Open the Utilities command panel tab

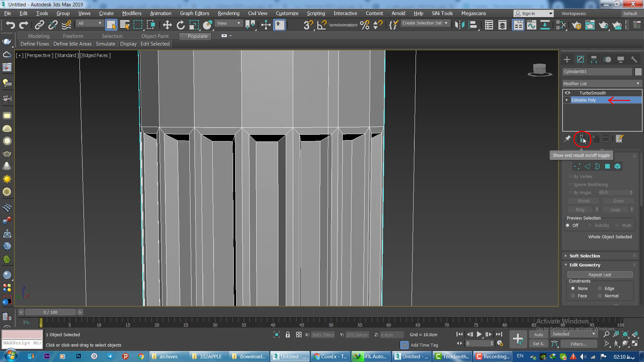[634, 60]
